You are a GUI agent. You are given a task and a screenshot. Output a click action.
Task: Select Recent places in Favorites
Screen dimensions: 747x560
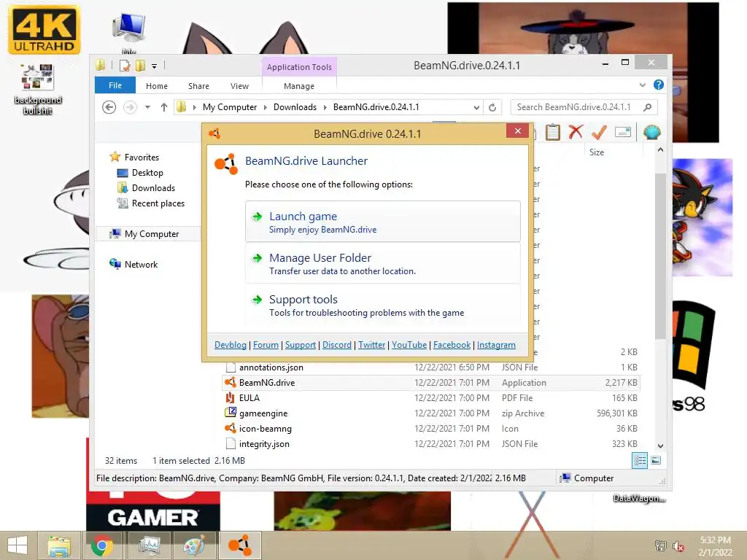click(x=158, y=203)
